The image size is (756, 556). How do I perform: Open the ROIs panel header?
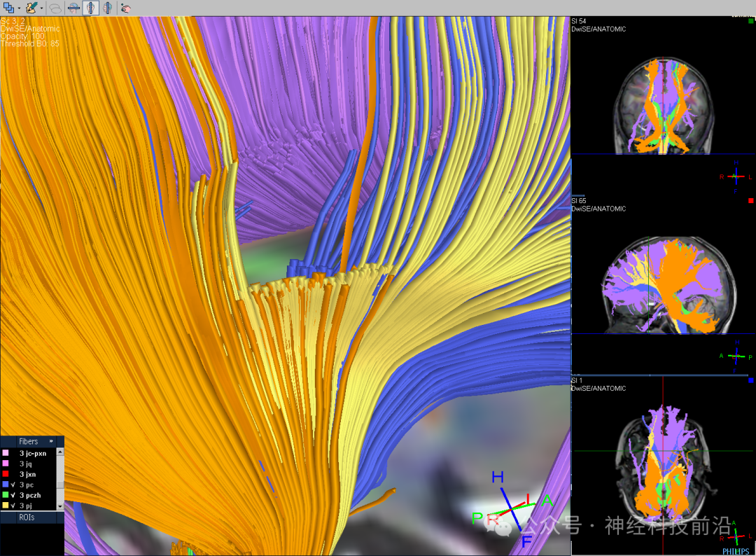point(32,517)
